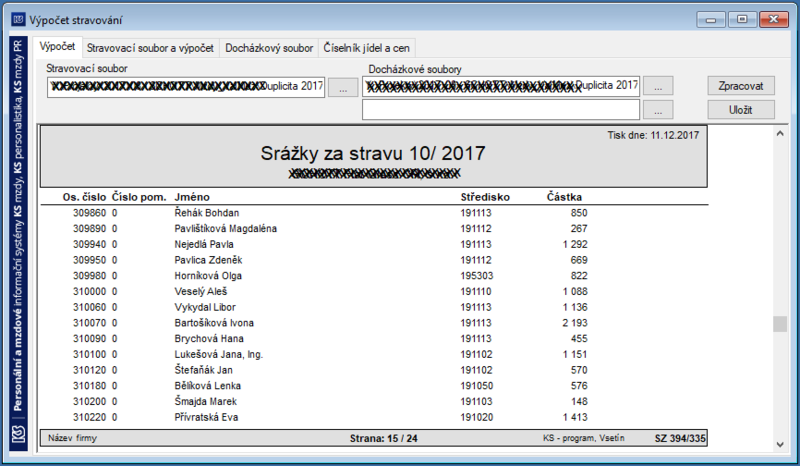Click personal number 309890
The height and width of the screenshot is (466, 800).
click(89, 229)
